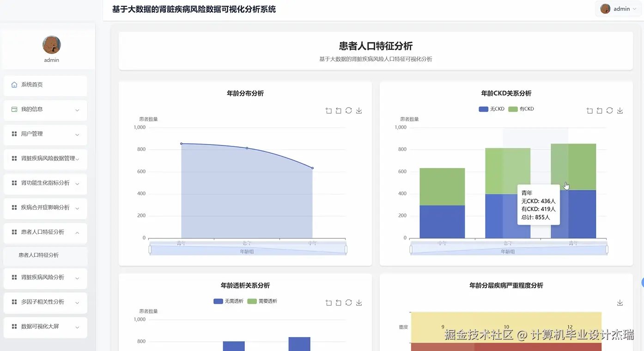Go to 系统首页 in the sidebar
This screenshot has height=351, width=644.
[x=45, y=85]
